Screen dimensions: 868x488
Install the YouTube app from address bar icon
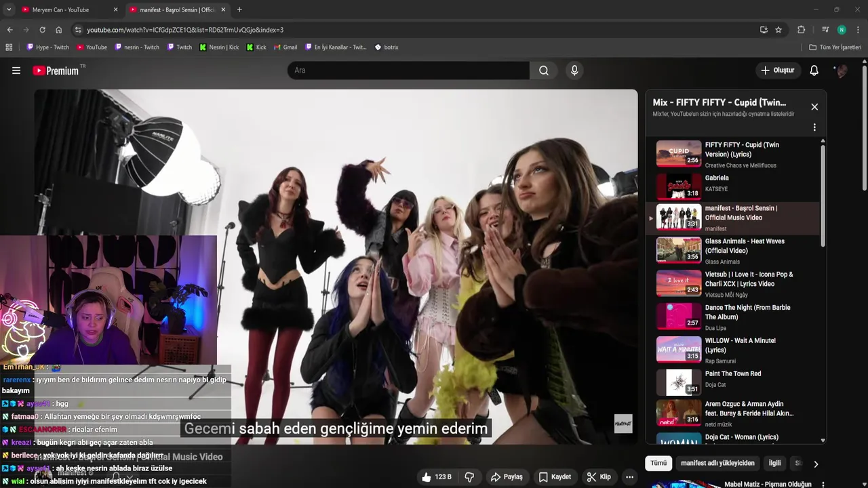(764, 30)
